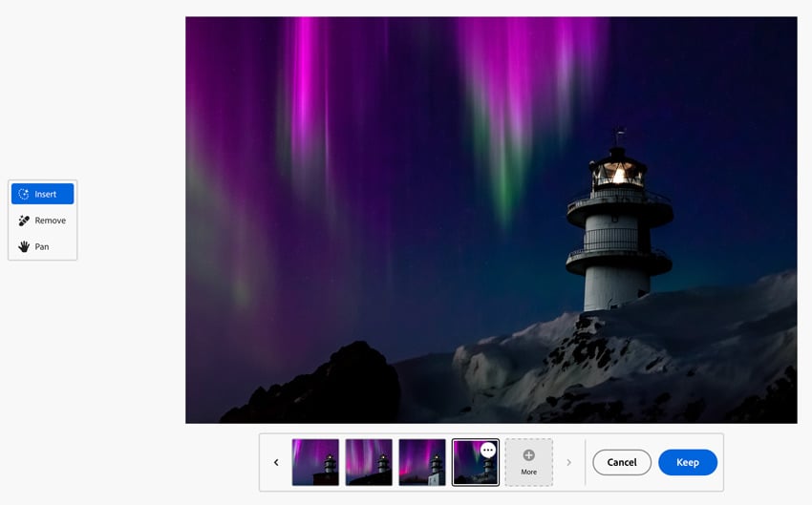Select the second aurora variation thumbnail
This screenshot has width=812, height=505.
coord(369,462)
